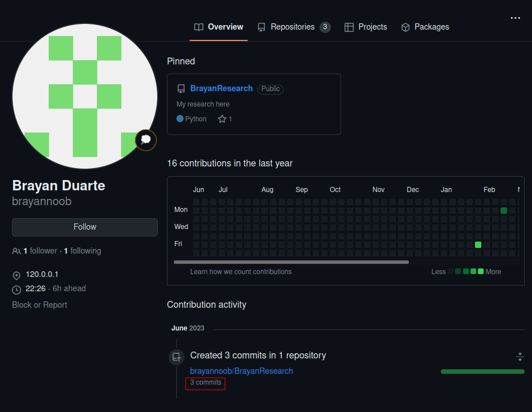The height and width of the screenshot is (412, 532).
Task: Open brayannoob/BrayanResearch activity link
Action: (242, 371)
